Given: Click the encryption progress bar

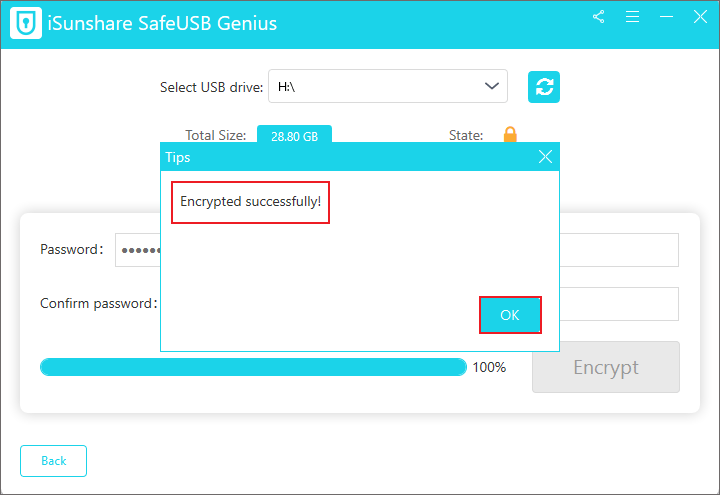Looking at the screenshot, I should (x=253, y=367).
